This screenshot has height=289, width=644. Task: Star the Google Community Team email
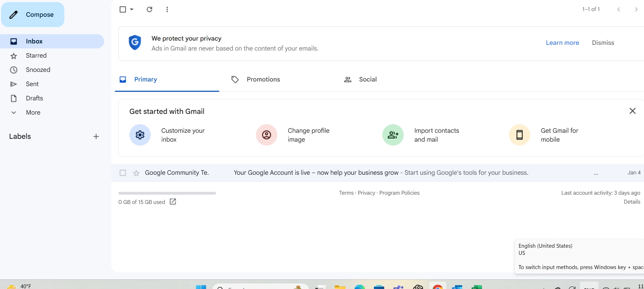[136, 173]
